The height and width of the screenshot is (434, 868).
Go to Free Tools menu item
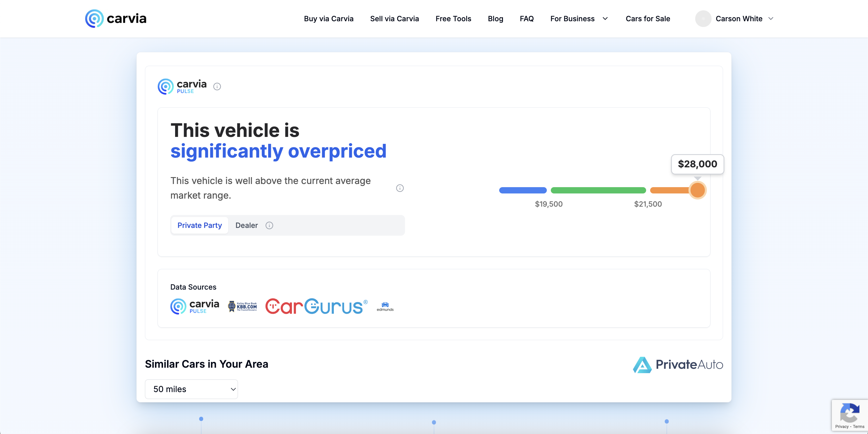click(x=453, y=19)
